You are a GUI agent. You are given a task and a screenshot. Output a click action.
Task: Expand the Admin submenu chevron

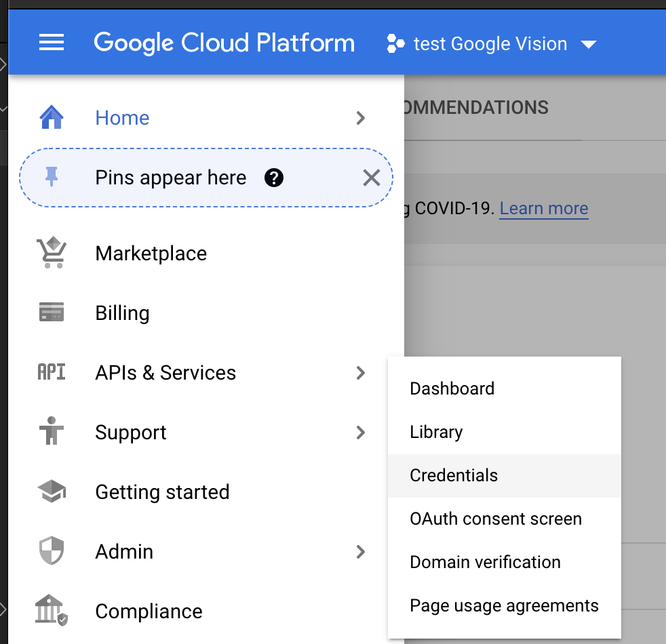[361, 552]
